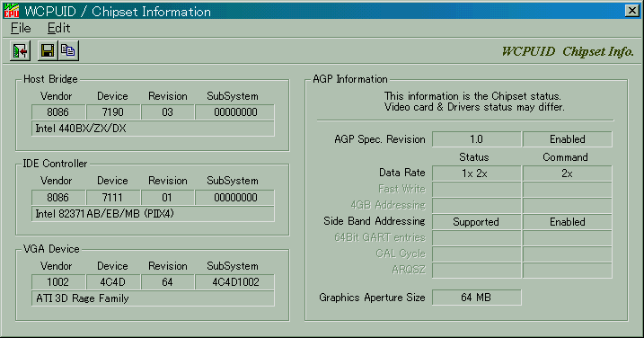Viewport: 644px width, 338px height.
Task: Select AGP Spec. Revision value 1.0
Action: (476, 139)
